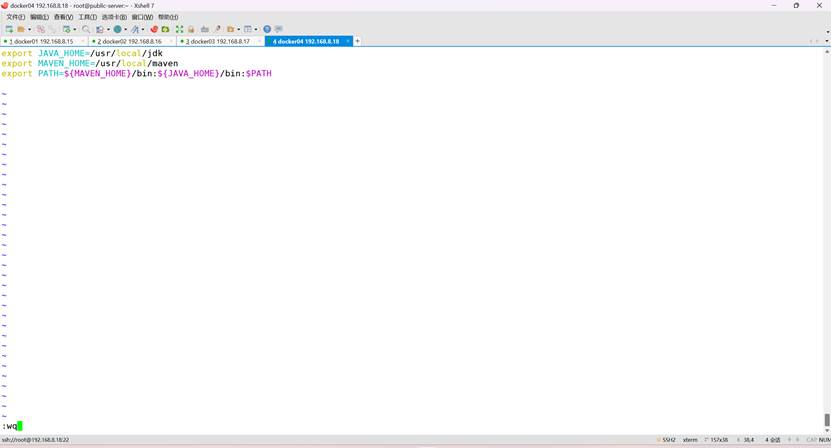Close the docker01 192.168.8.15 tab
831x448 pixels.
tap(83, 41)
